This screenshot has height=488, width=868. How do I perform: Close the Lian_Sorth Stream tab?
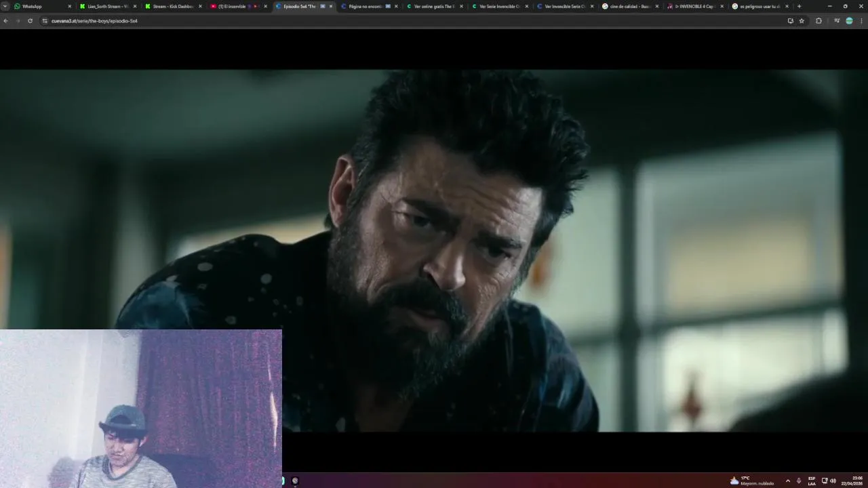(134, 6)
